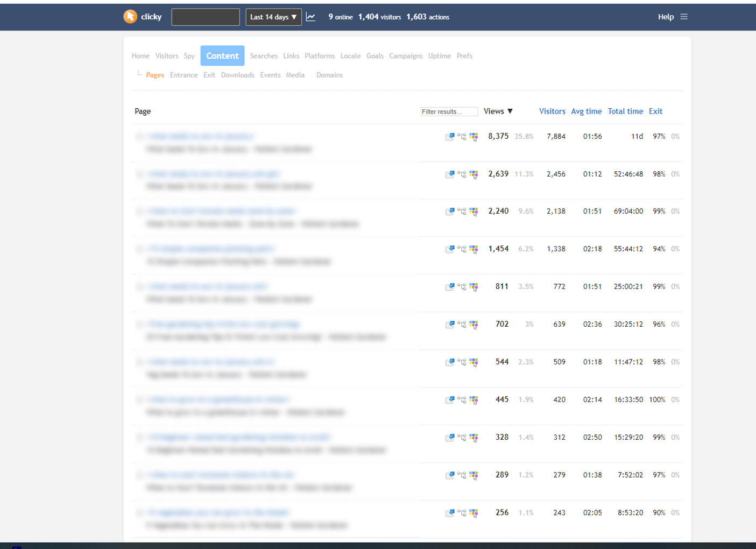The height and width of the screenshot is (549, 756).
Task: Click the Filter results input box
Action: point(449,112)
